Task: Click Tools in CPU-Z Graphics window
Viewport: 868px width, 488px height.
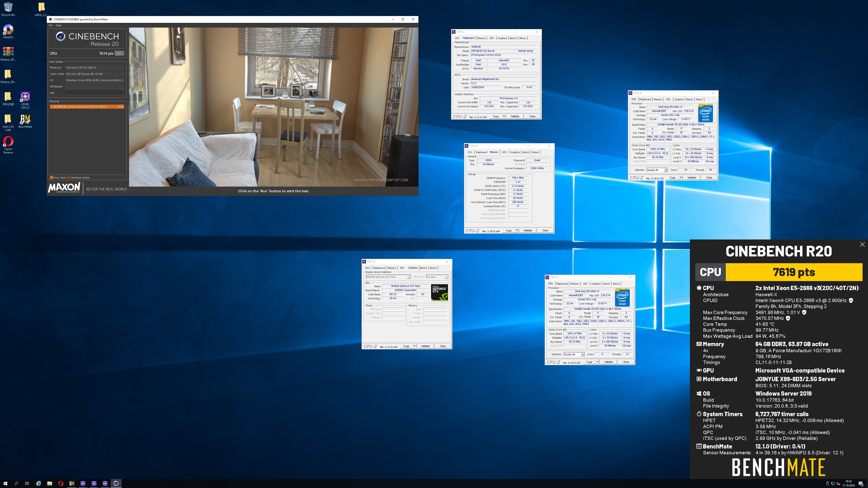Action: coord(406,346)
